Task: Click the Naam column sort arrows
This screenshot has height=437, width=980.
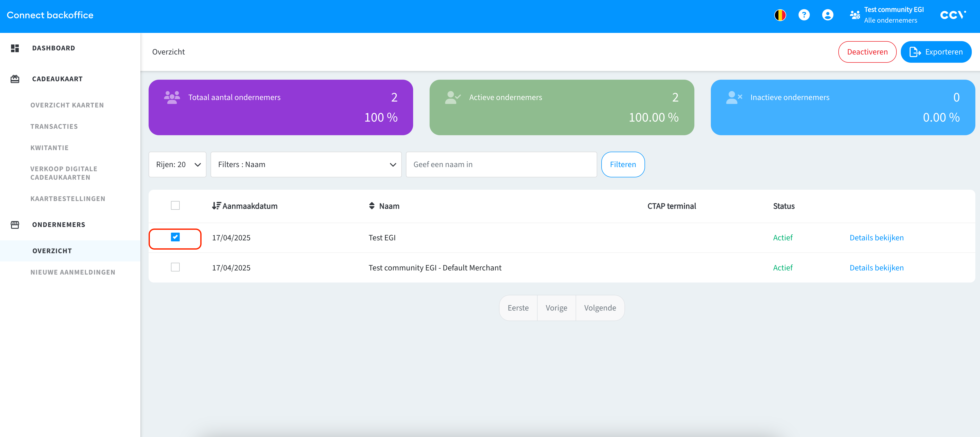Action: (372, 206)
